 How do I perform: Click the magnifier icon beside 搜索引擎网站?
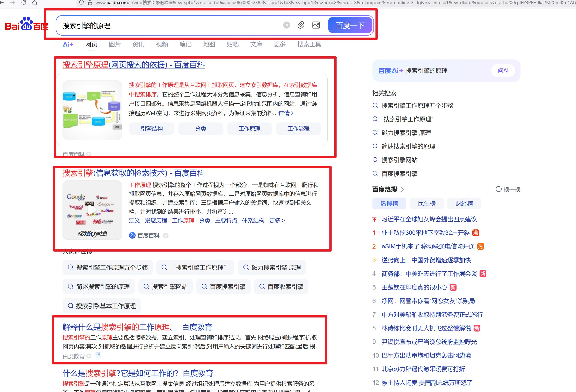[x=375, y=160]
